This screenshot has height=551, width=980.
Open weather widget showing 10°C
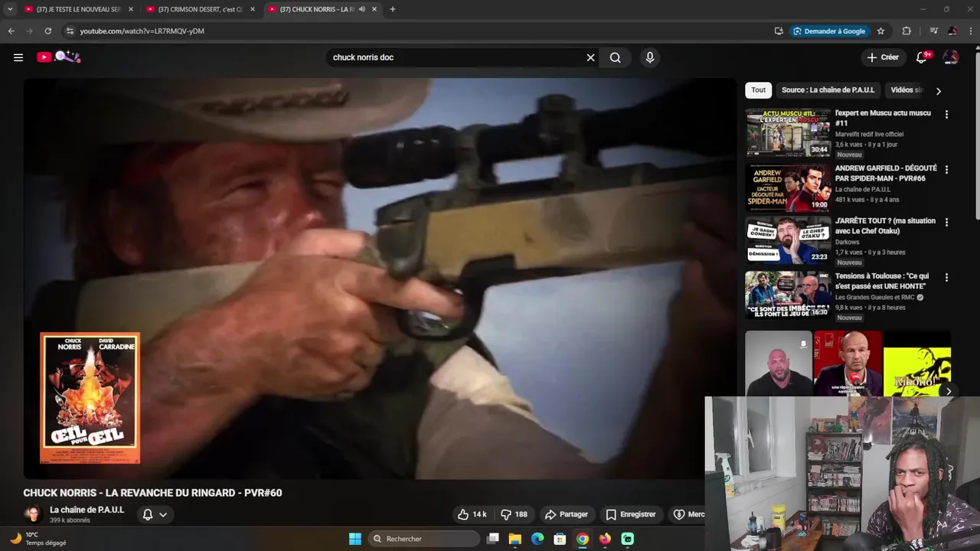click(x=38, y=539)
